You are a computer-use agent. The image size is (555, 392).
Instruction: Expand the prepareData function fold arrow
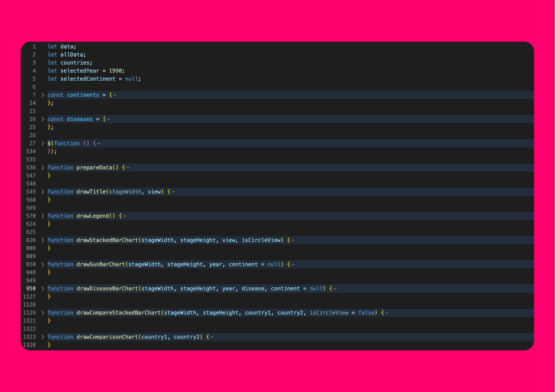[x=42, y=168]
